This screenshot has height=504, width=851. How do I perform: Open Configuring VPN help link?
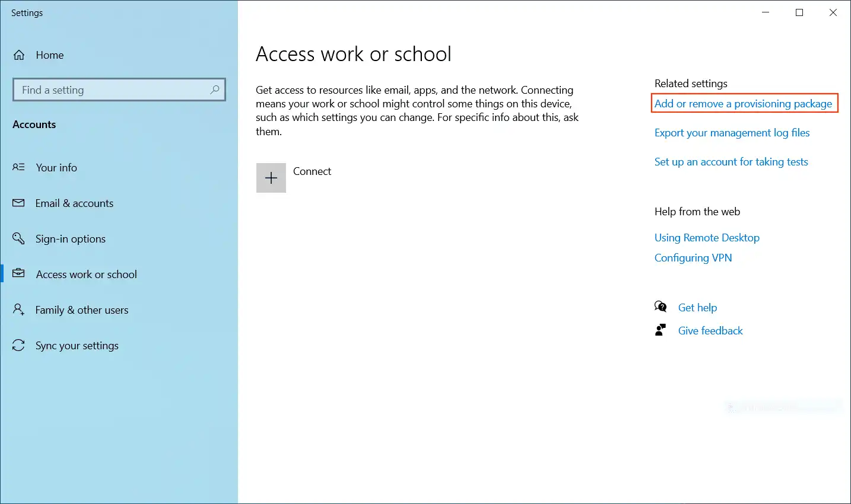coord(693,258)
